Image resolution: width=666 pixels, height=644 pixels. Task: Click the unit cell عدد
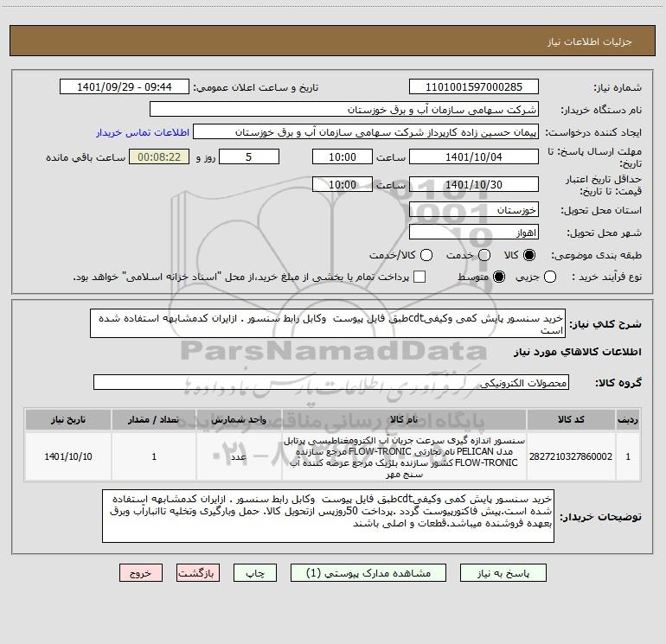(239, 456)
